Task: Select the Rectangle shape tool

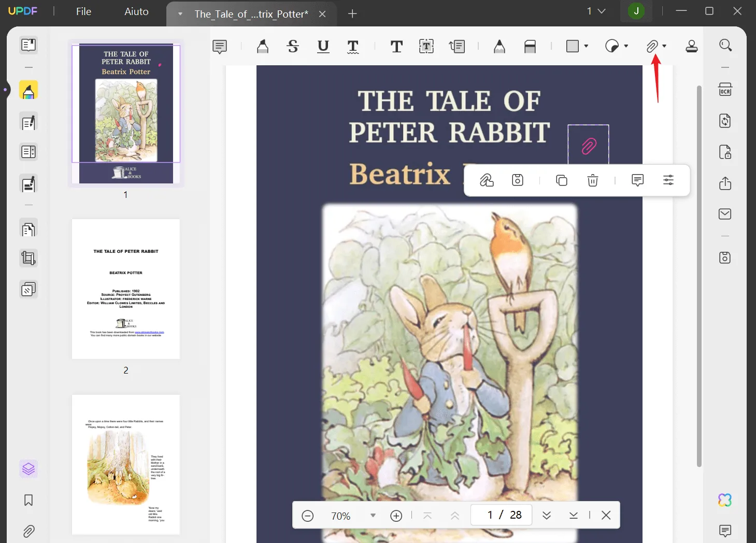Action: [573, 46]
